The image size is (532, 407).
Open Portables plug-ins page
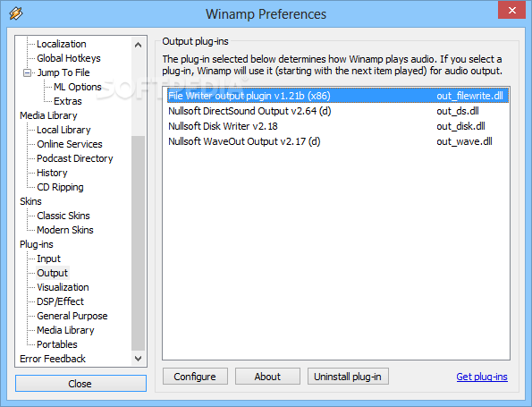click(57, 344)
